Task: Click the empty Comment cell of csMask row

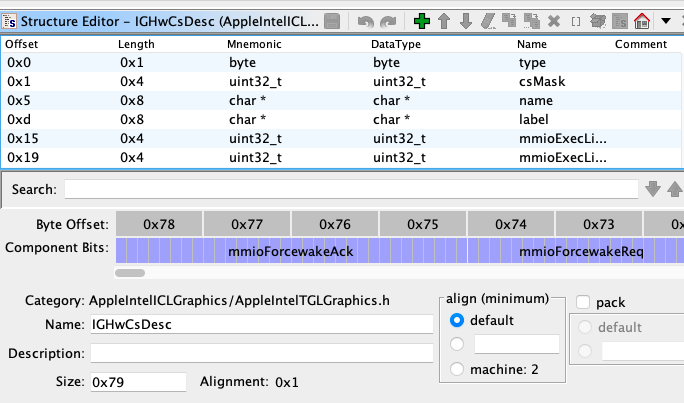Action: [x=646, y=82]
